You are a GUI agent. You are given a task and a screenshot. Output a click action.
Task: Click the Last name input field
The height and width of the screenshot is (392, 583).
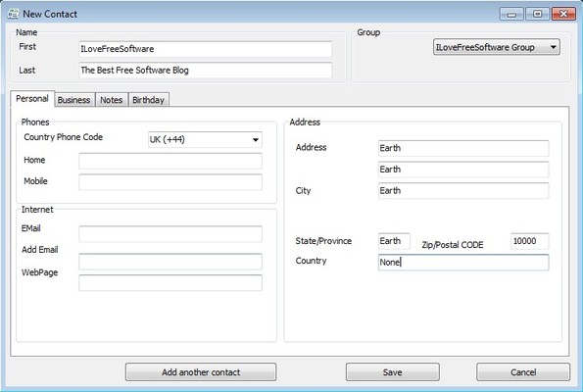[205, 71]
